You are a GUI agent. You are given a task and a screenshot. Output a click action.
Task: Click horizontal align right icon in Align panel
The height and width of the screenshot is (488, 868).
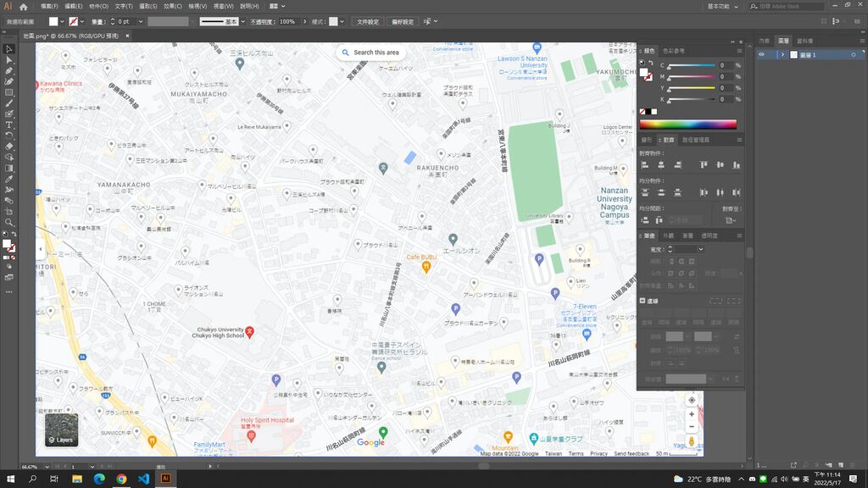[677, 165]
